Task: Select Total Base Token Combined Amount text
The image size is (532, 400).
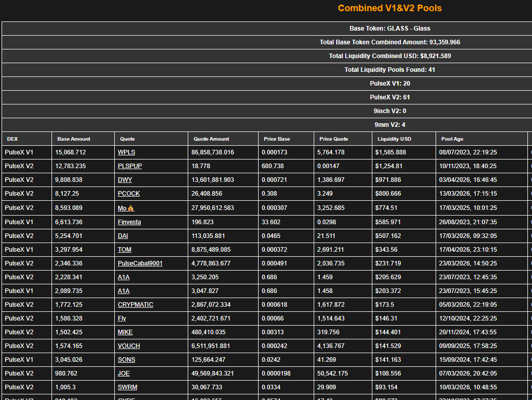Action: (390, 42)
